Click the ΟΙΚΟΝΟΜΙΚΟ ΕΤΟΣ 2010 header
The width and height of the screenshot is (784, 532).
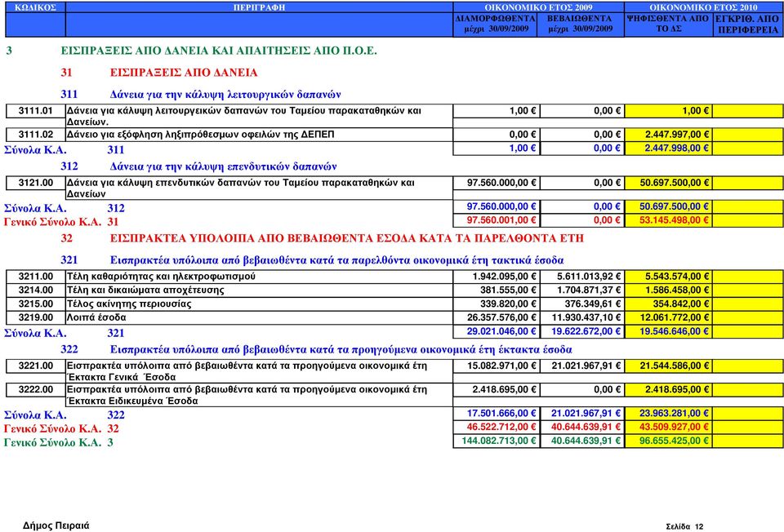tap(703, 7)
